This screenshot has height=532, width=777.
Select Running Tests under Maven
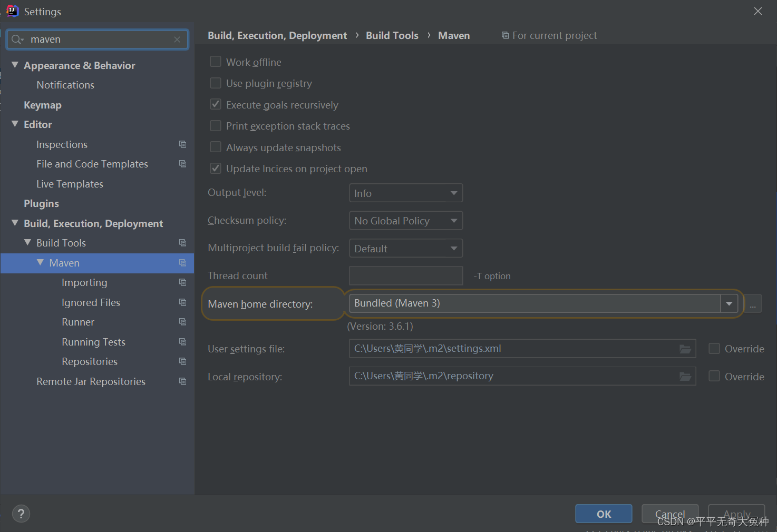93,342
